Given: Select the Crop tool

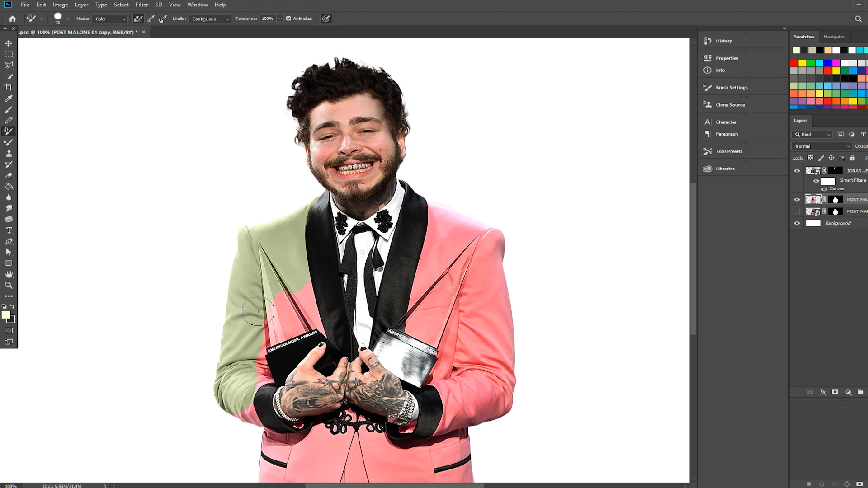Looking at the screenshot, I should tap(8, 87).
